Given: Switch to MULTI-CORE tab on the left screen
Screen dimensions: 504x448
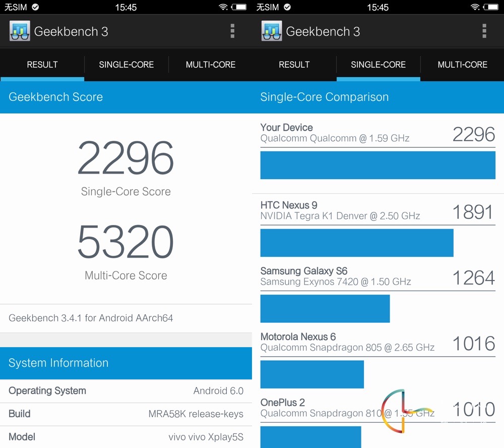Looking at the screenshot, I should [x=211, y=65].
